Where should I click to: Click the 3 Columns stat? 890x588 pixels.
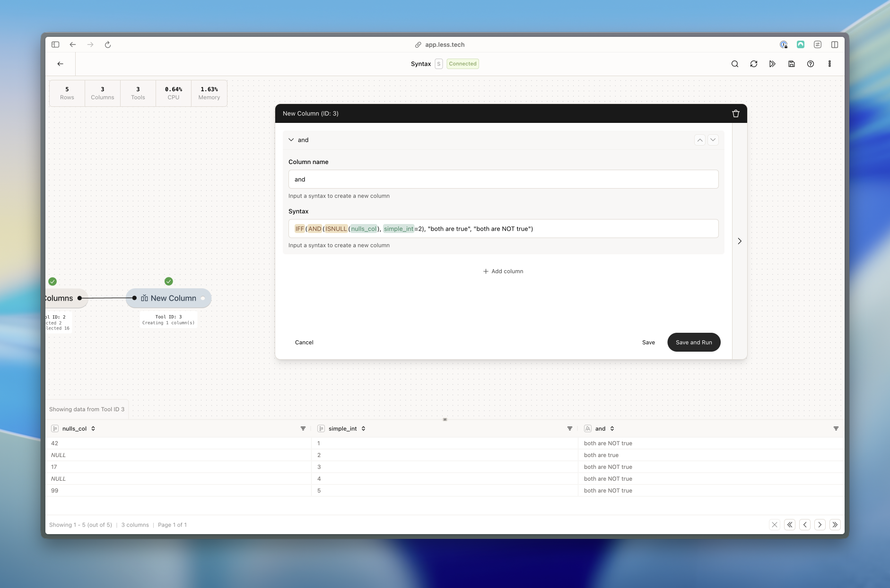click(x=103, y=93)
